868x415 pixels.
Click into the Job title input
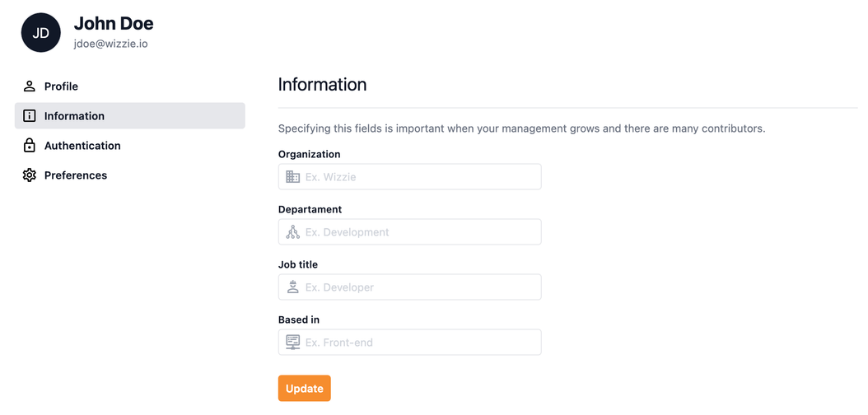point(420,287)
